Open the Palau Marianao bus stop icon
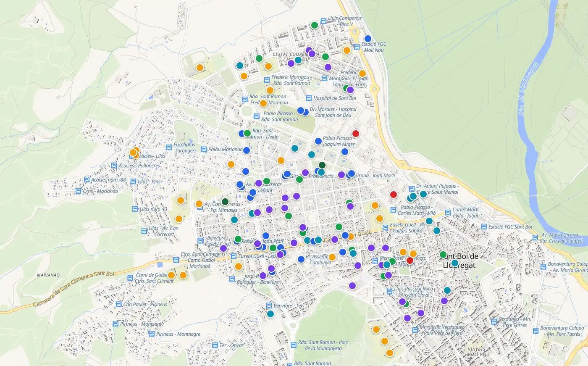 pos(204,150)
